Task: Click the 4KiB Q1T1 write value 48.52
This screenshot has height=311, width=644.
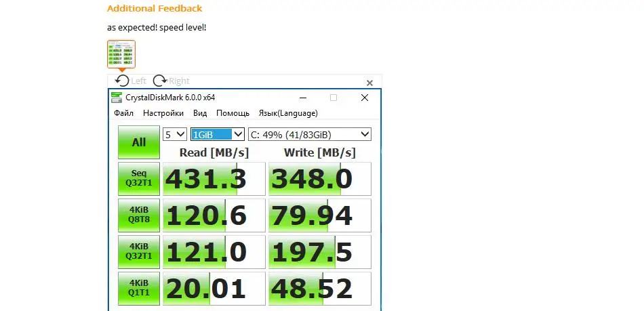Action: pyautogui.click(x=320, y=289)
